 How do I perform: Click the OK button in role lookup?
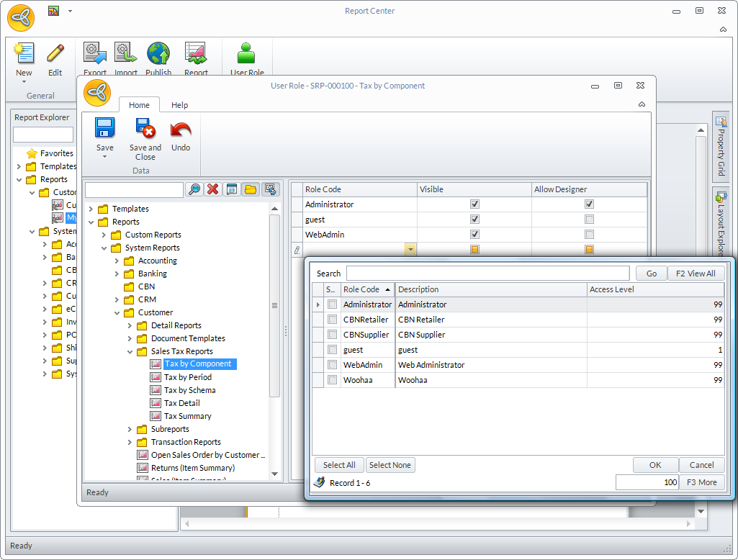[x=655, y=465]
